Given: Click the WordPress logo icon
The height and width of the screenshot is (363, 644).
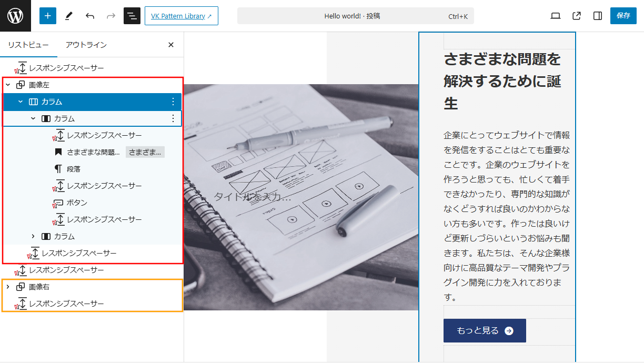Looking at the screenshot, I should click(15, 16).
